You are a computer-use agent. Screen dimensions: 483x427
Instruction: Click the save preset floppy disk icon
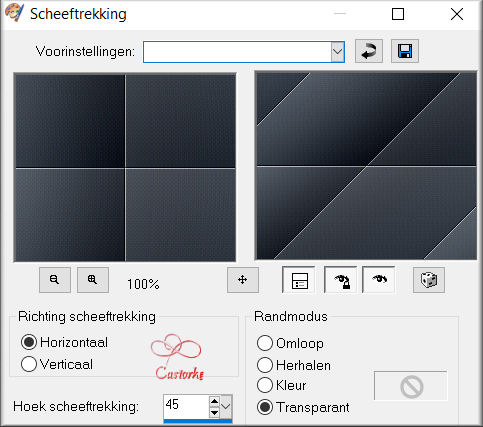click(405, 51)
